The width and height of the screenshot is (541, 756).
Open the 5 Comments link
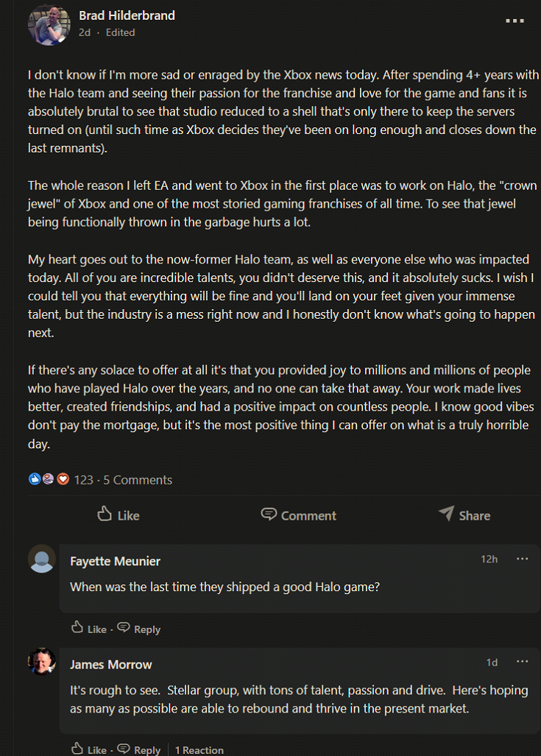coord(138,480)
